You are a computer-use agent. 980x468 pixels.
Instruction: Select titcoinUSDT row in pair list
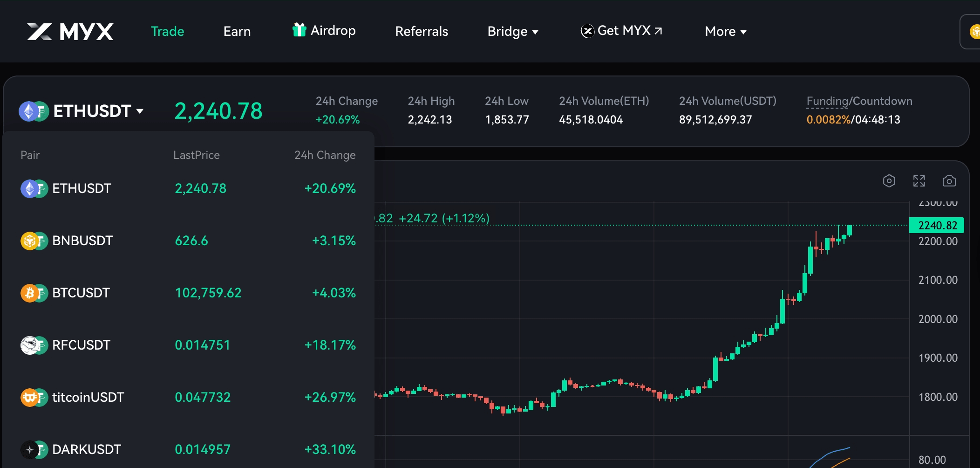(x=188, y=397)
